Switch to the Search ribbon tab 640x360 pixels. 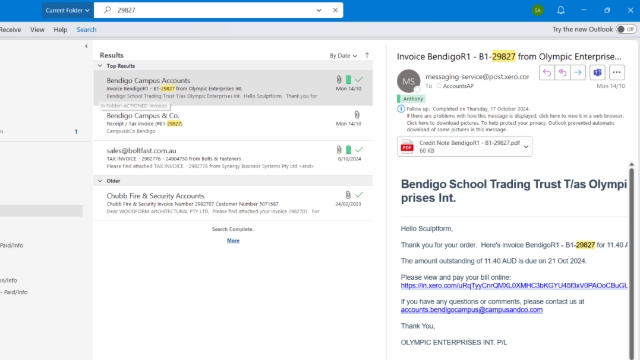[x=86, y=29]
